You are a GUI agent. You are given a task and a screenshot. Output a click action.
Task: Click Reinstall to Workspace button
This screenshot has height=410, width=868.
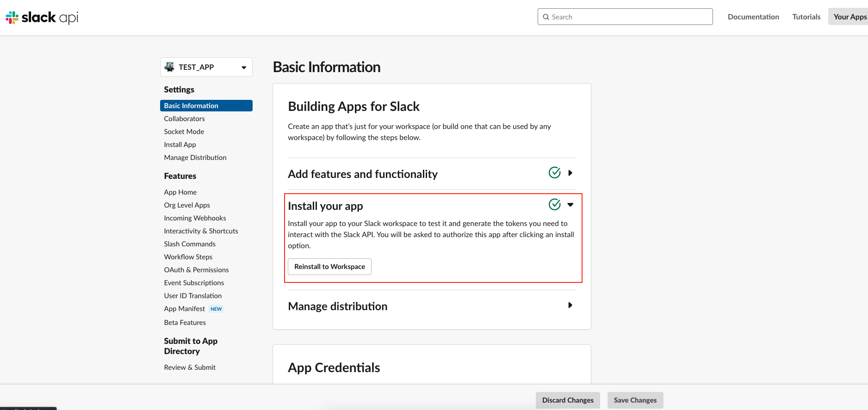coord(329,267)
